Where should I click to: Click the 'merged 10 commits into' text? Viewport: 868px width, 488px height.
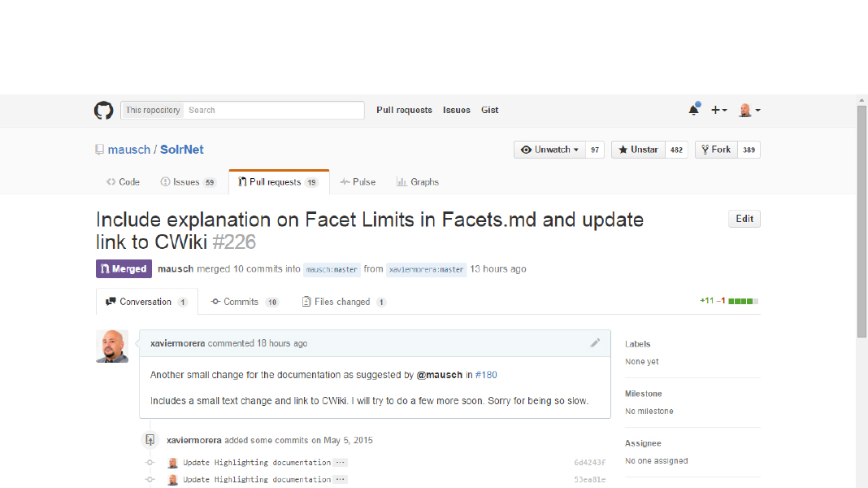click(249, 268)
